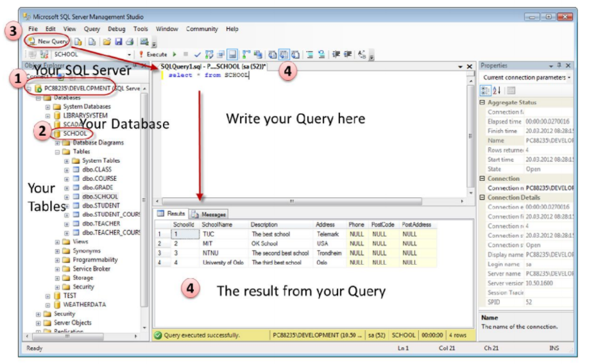The width and height of the screenshot is (589, 364).
Task: Expand the Views folder
Action: point(57,242)
